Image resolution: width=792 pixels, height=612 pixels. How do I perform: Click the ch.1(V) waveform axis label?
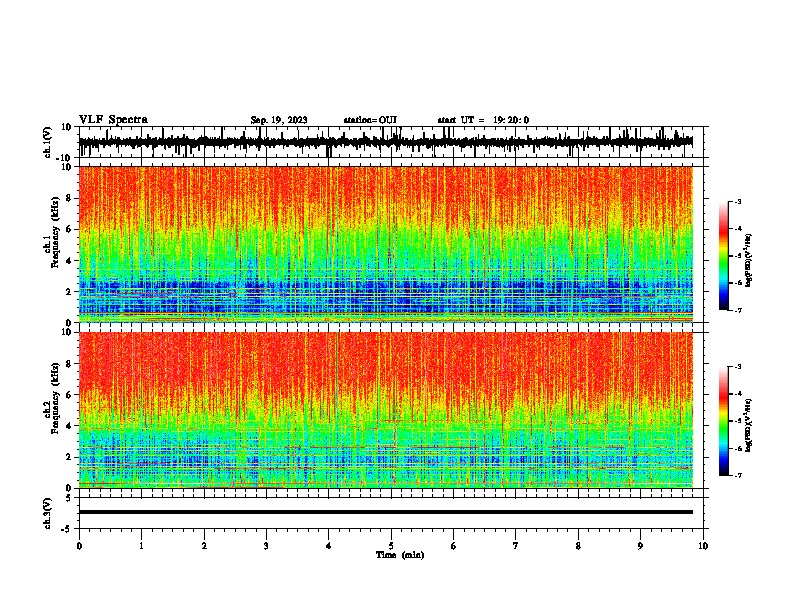(48, 142)
